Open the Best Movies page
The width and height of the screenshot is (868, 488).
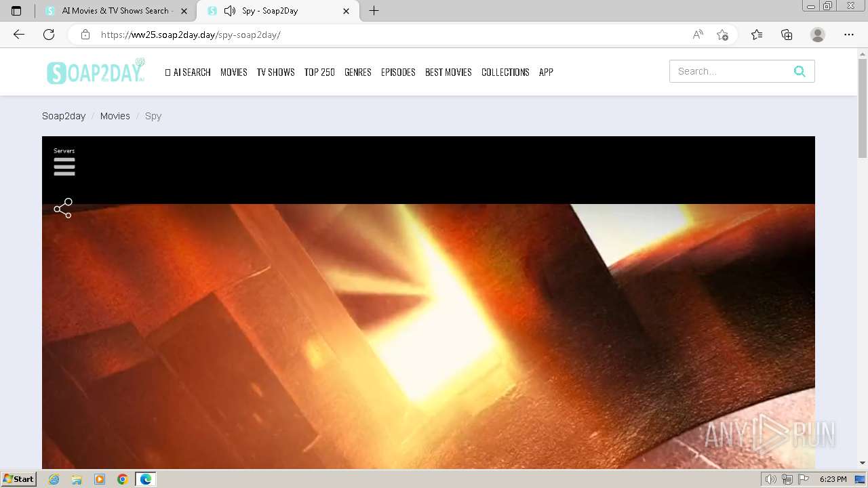[448, 72]
